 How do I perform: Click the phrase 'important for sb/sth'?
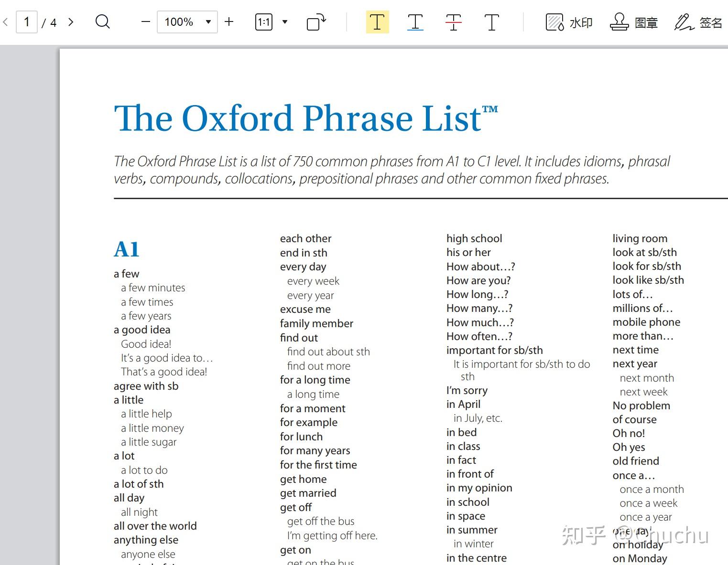(494, 351)
